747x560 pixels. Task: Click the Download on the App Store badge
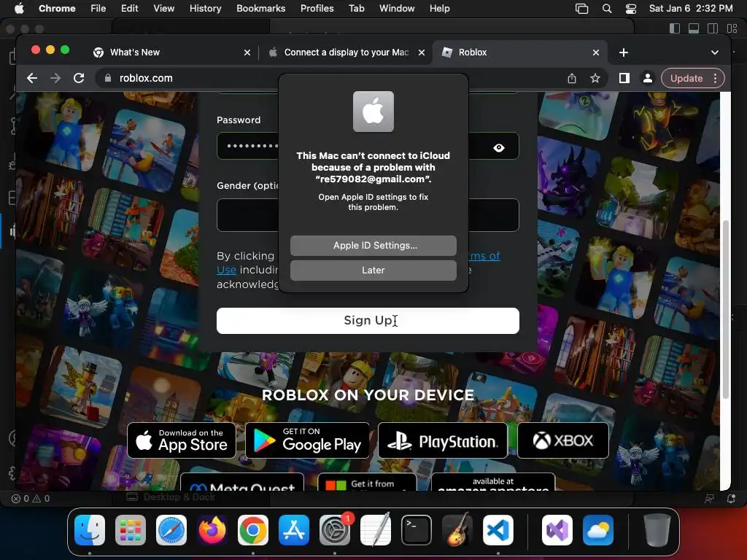click(x=182, y=440)
